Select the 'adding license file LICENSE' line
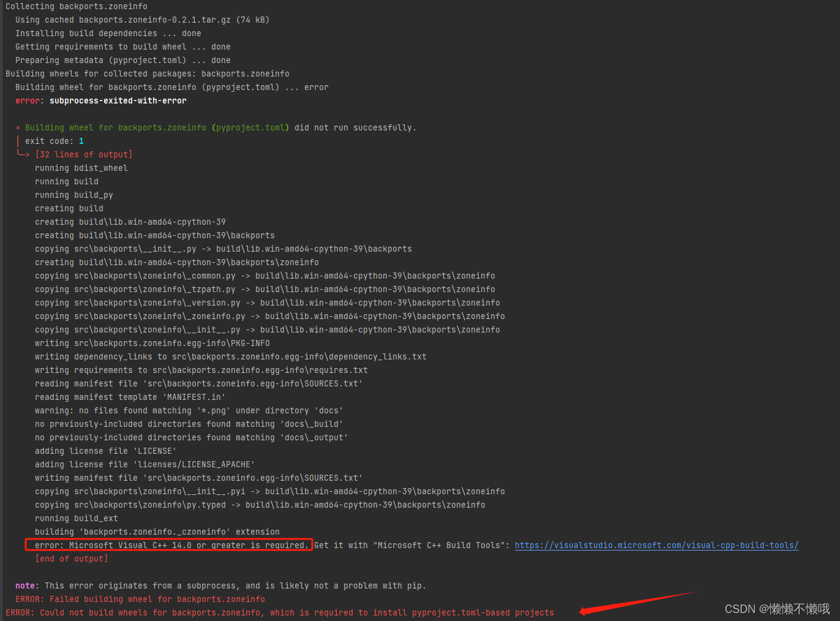Image resolution: width=840 pixels, height=621 pixels. [102, 450]
